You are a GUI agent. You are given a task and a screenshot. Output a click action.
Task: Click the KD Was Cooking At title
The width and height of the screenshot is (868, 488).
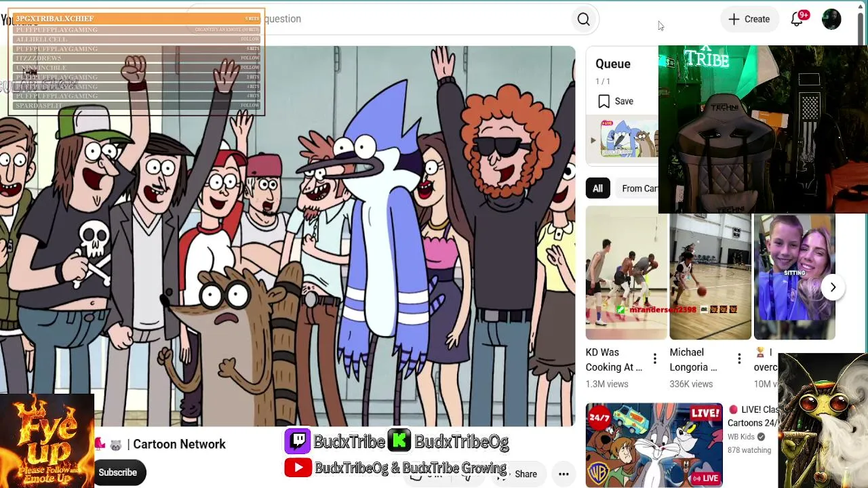tap(614, 360)
